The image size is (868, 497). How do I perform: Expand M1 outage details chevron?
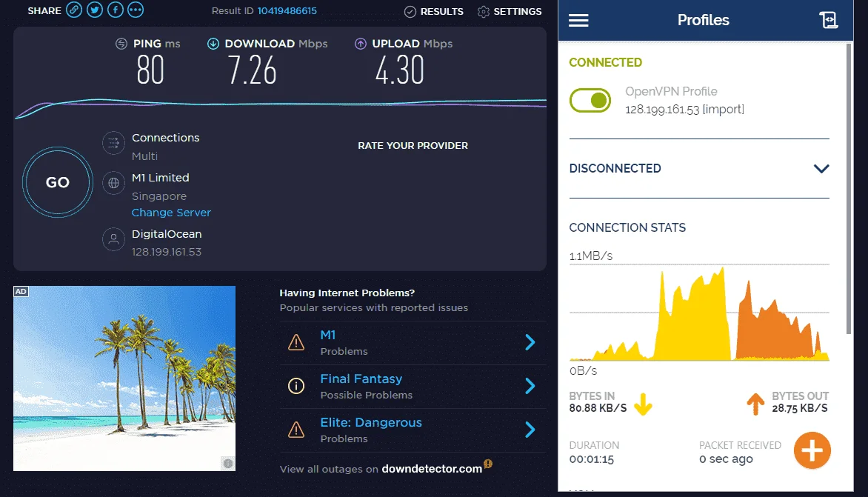[530, 343]
